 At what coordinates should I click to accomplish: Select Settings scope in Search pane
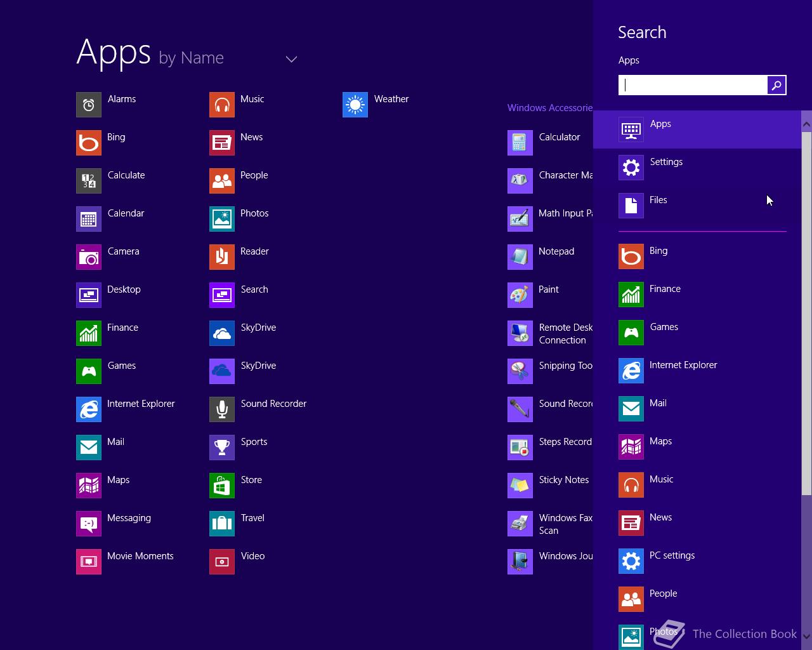coord(697,168)
